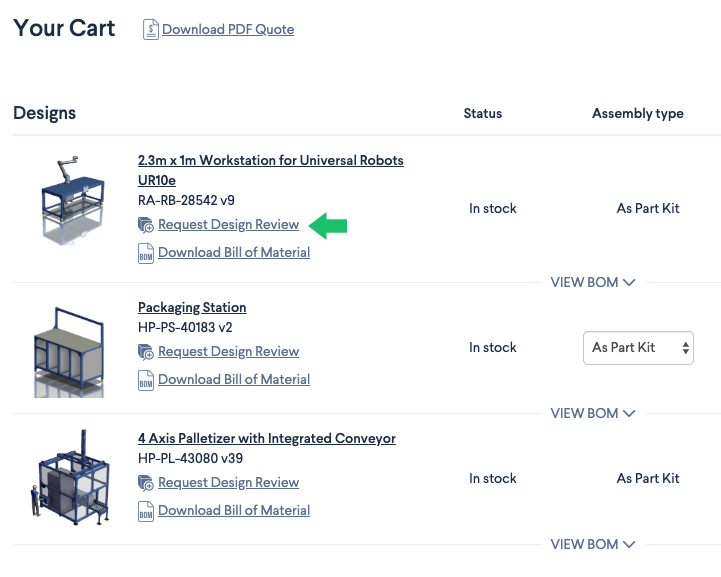Click the 4 Axis Palletizer thumbnail image
721x577 pixels.
pyautogui.click(x=70, y=477)
